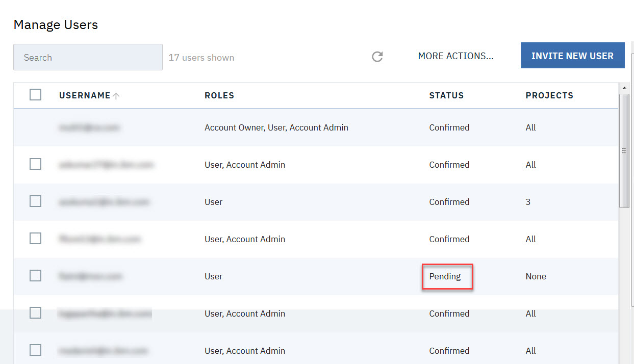
Task: Click the vertical scrollbar thumb
Action: [x=624, y=150]
